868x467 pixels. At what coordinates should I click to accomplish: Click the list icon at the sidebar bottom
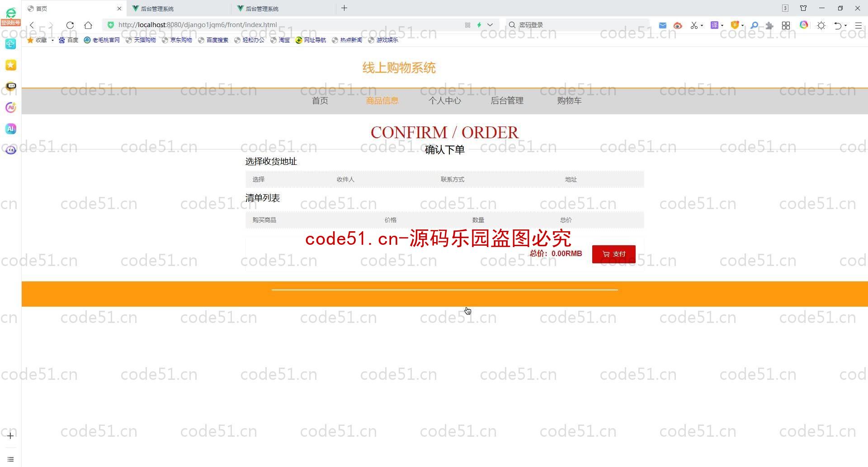10,459
